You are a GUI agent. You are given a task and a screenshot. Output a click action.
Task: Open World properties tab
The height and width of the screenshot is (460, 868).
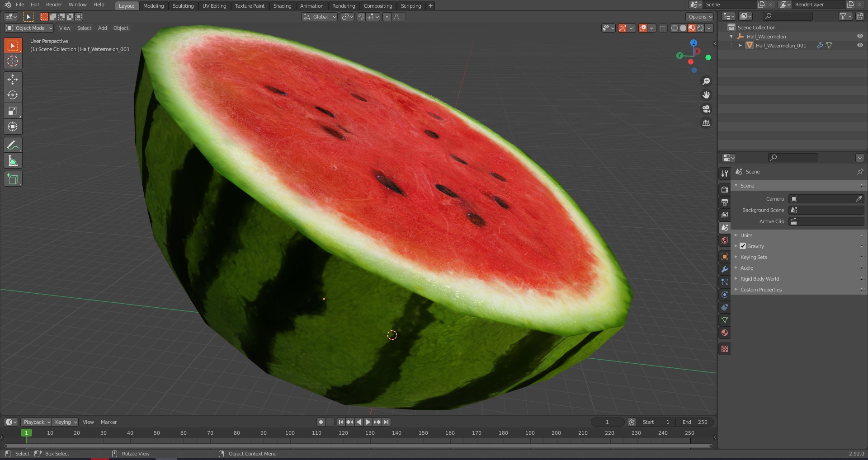pyautogui.click(x=725, y=240)
